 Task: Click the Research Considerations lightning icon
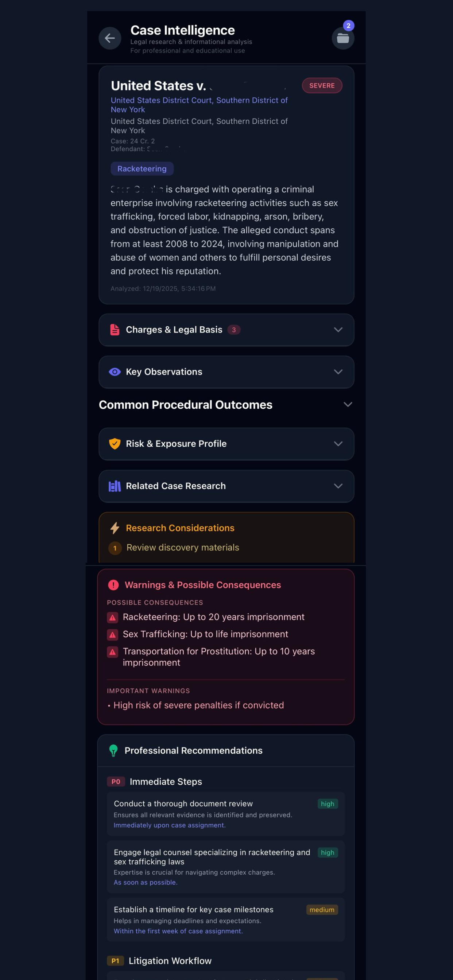pyautogui.click(x=115, y=528)
